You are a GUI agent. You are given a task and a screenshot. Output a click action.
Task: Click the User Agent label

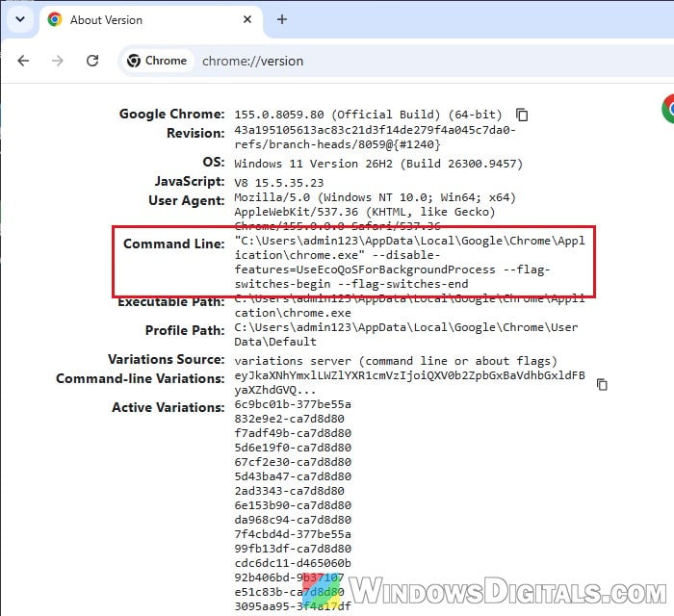(186, 200)
